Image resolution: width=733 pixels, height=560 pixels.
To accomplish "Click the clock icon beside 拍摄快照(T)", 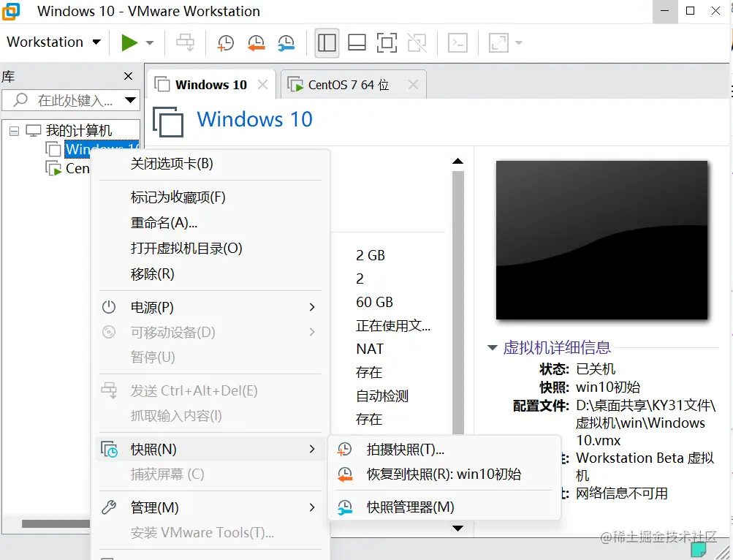I will 344,450.
